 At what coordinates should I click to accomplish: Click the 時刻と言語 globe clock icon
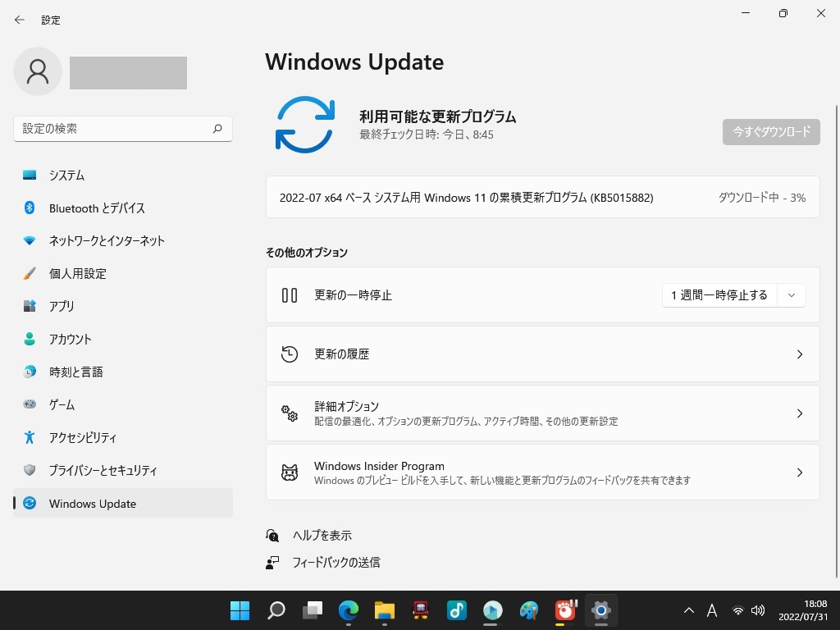tap(30, 372)
